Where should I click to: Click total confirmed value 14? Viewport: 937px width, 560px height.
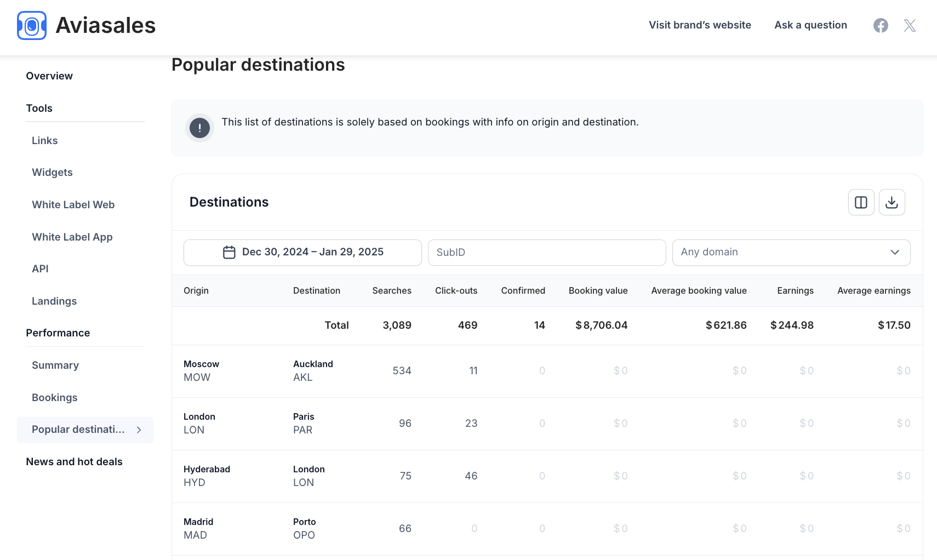(x=539, y=325)
